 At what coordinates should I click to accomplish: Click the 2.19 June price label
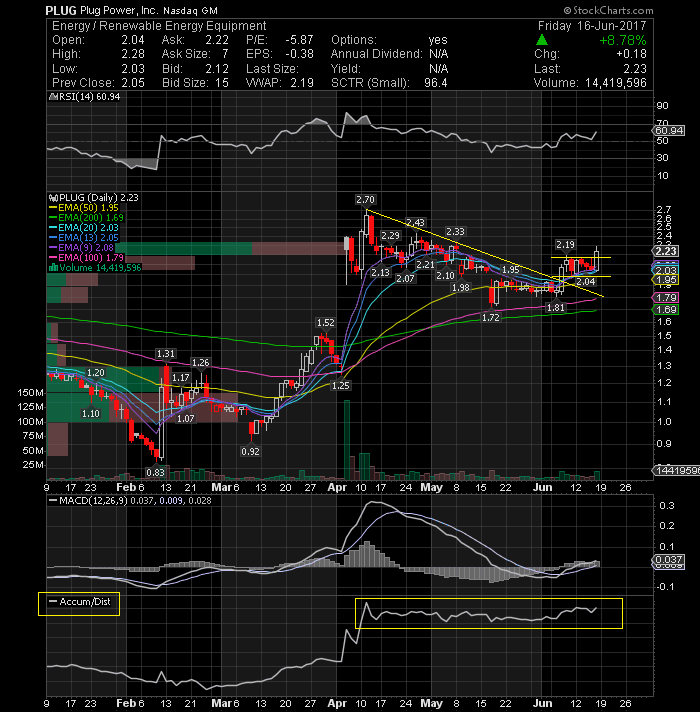tap(566, 245)
